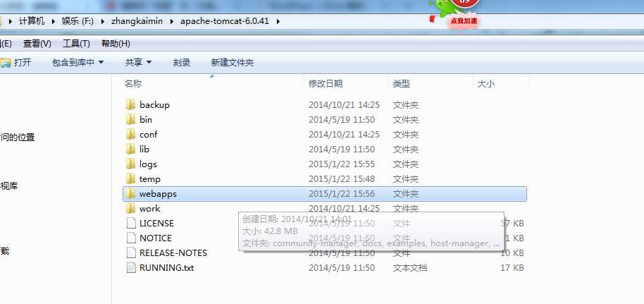
Task: Navigate to zhangkaimin in address bar
Action: point(137,21)
